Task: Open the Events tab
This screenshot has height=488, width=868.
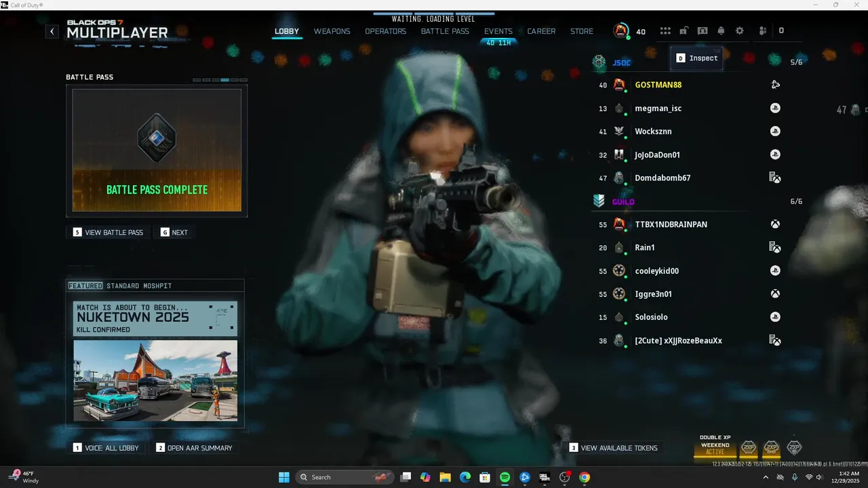Action: coord(498,31)
